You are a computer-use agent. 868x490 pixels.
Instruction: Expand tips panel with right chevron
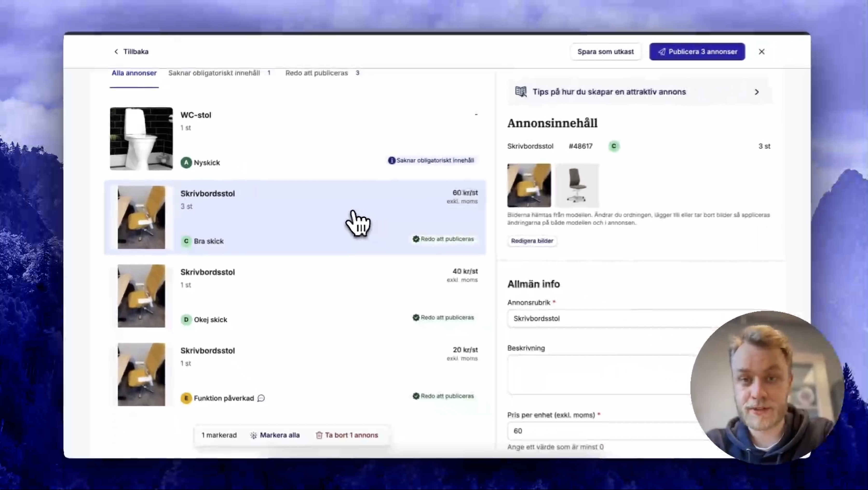pyautogui.click(x=756, y=92)
